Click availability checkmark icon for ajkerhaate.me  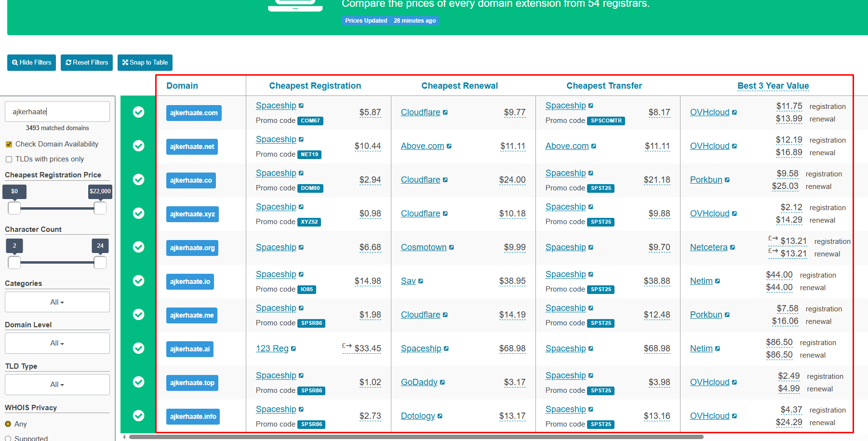pyautogui.click(x=138, y=314)
